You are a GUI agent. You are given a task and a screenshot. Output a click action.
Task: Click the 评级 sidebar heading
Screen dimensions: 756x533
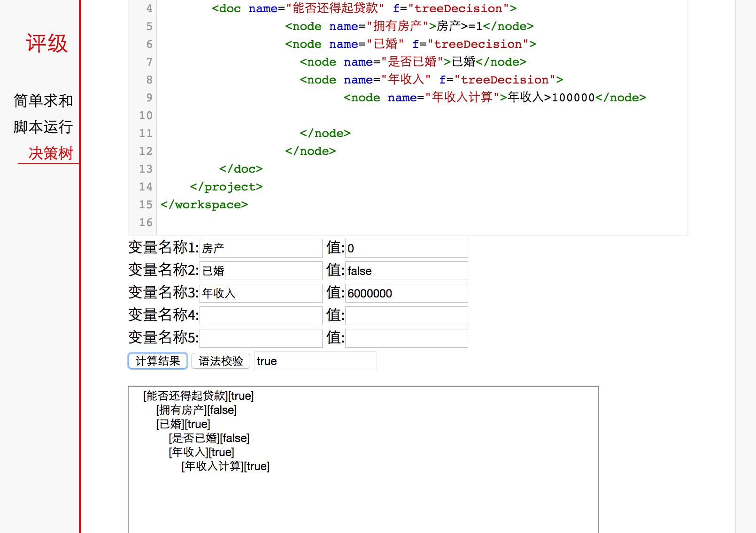(46, 43)
